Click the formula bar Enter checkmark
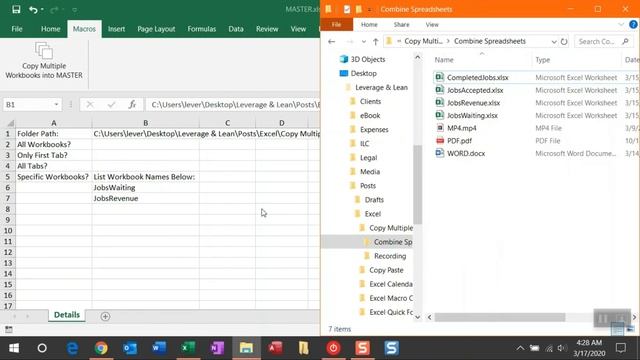640x360 pixels. point(111,104)
